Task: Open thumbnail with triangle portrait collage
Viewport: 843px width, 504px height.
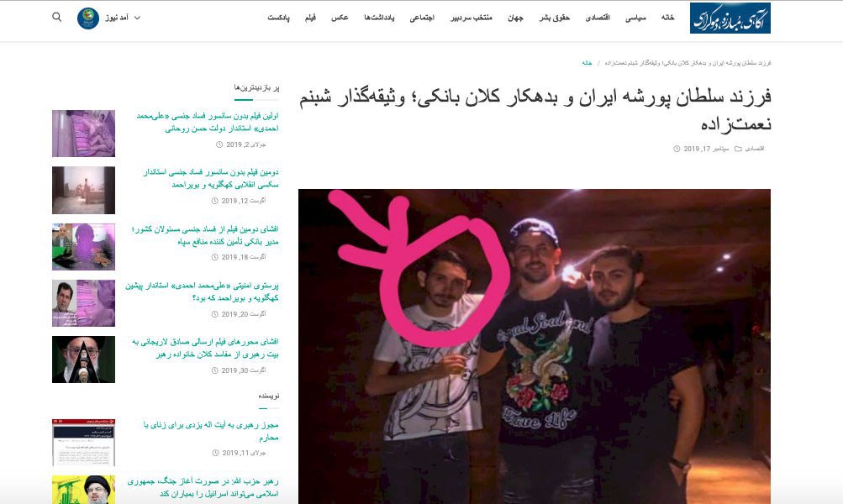Action: (x=83, y=360)
